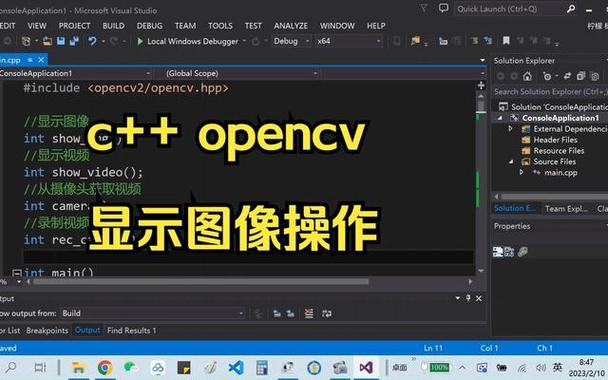Open the HELP menu
This screenshot has width=608, height=380.
coord(376,26)
